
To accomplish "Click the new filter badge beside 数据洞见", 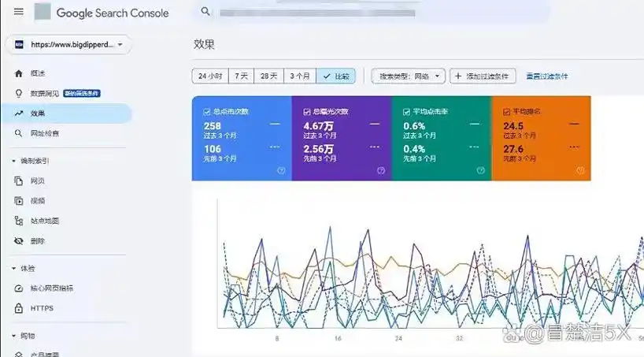I will coord(82,93).
